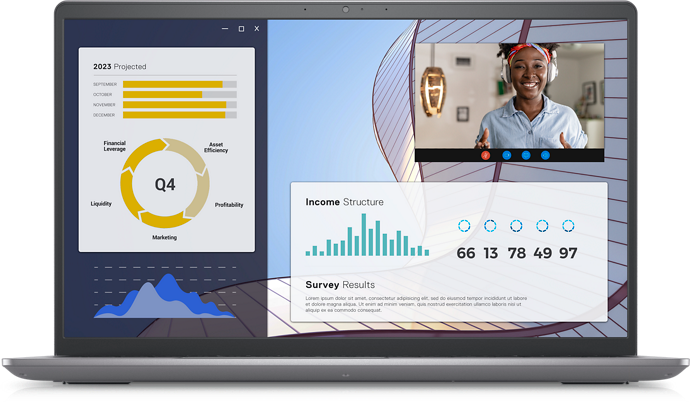Maximize the dark dashboard window
This screenshot has height=402, width=690.
(x=241, y=29)
